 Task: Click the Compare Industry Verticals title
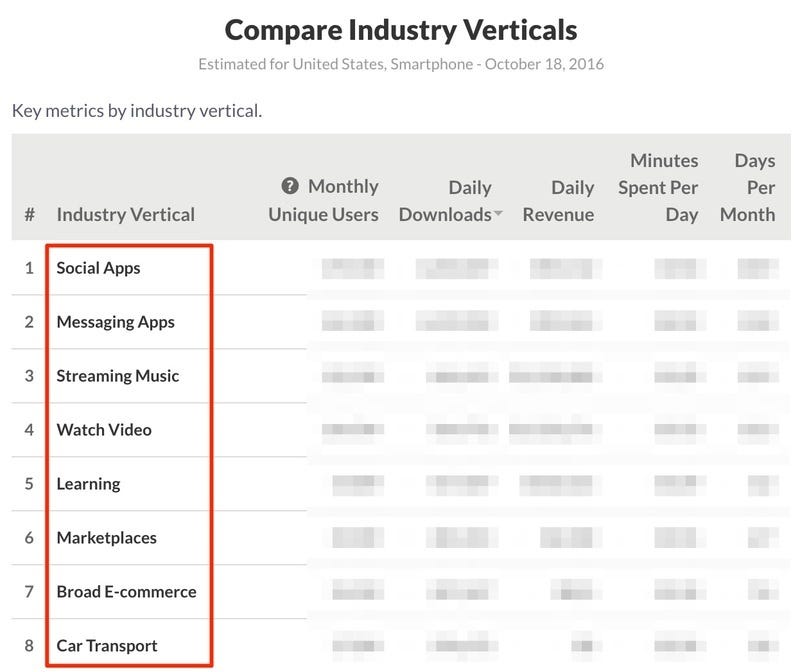(400, 30)
